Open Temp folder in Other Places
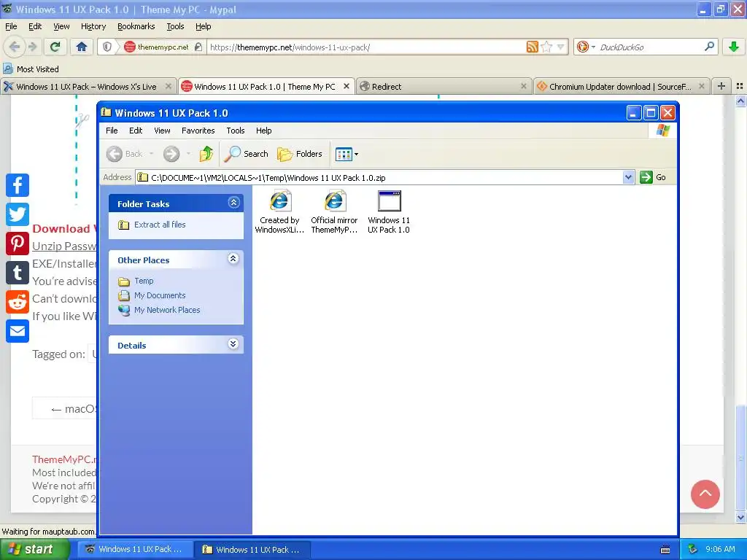 click(144, 281)
